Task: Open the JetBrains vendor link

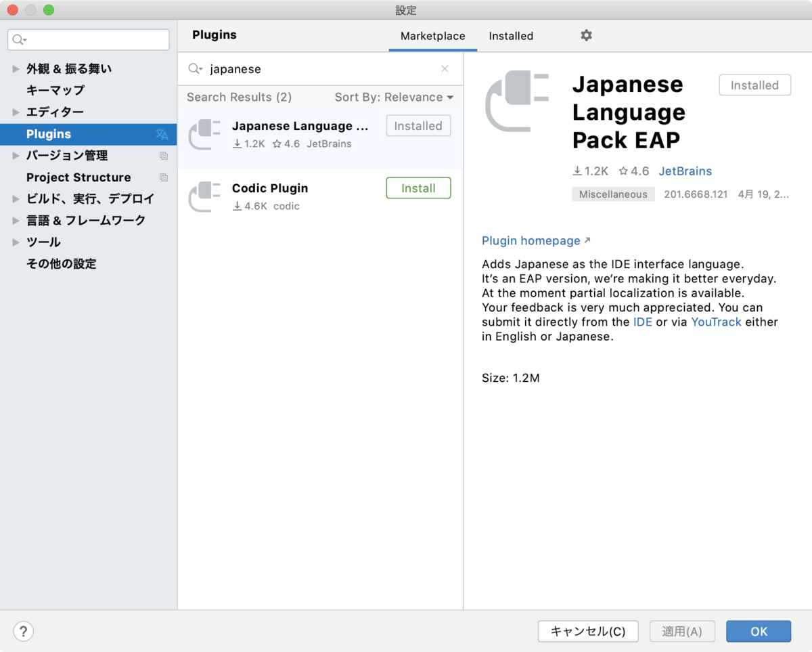Action: tap(685, 171)
